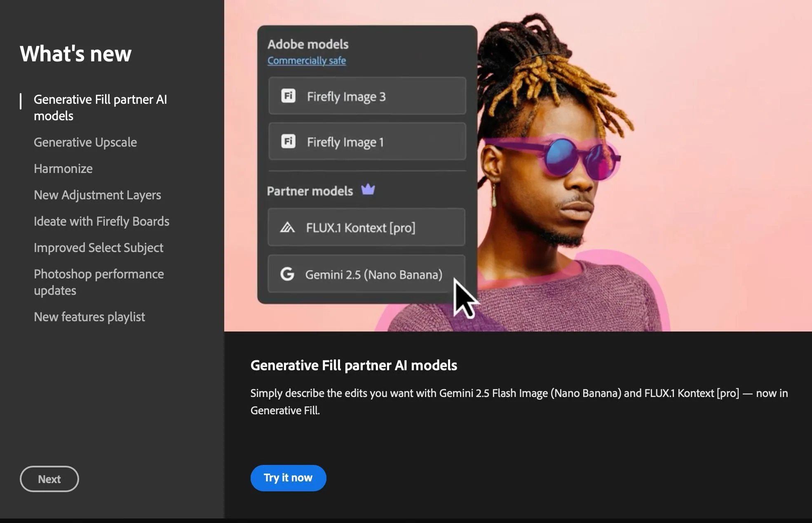The image size is (812, 523).
Task: Open New Adjustment Layers entry
Action: point(97,195)
